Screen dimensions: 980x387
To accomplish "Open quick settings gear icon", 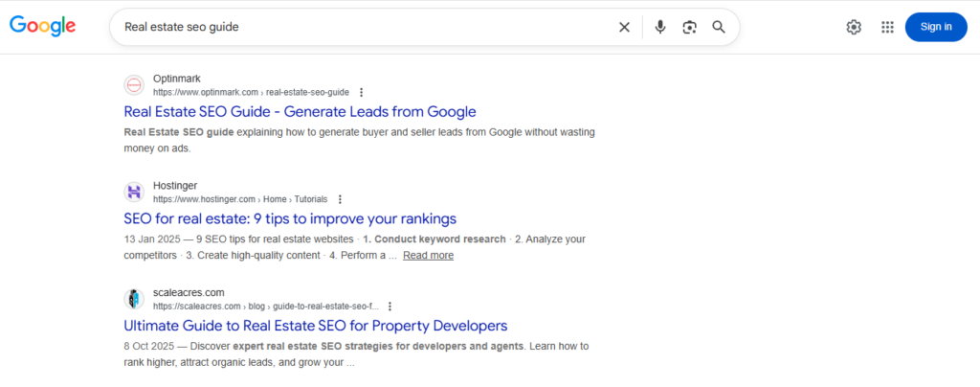I will click(854, 27).
